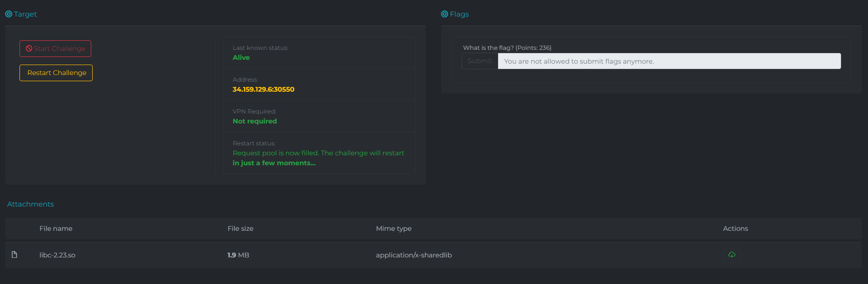Click the 1.9 MB file size cell
Image resolution: width=868 pixels, height=284 pixels.
(238, 255)
